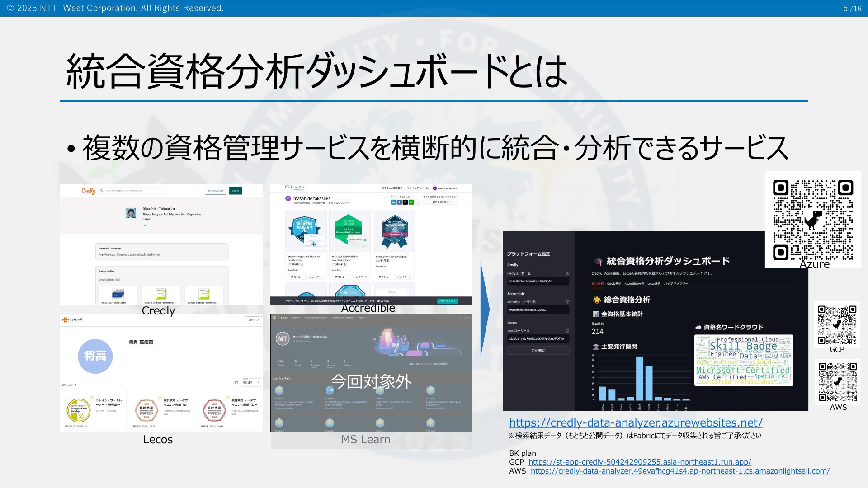868x488 pixels.
Task: Click the bar chart icon beside 全資格基本統計
Action: click(x=595, y=314)
